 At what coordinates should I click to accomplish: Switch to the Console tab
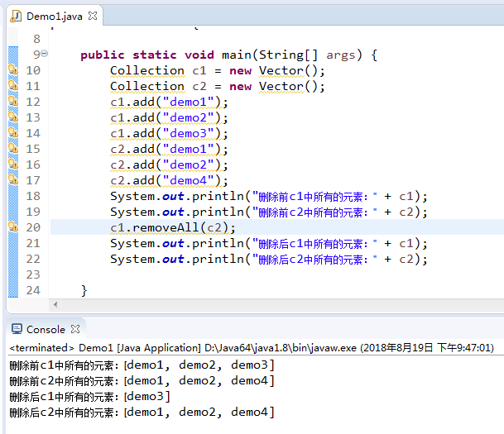pos(46,329)
